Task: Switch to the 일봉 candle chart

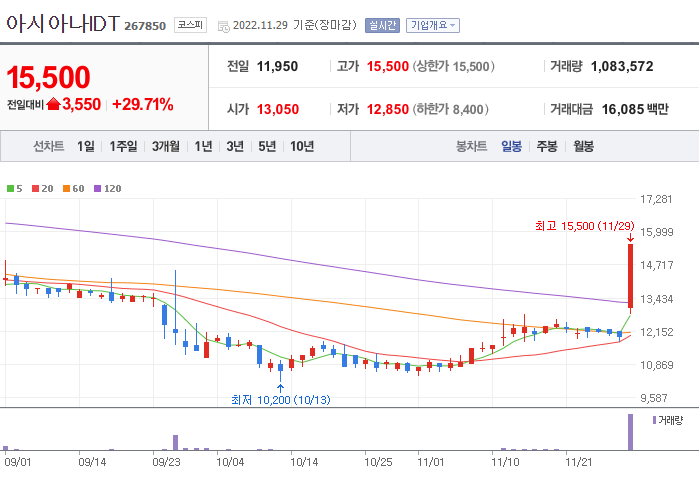Action: 511,146
